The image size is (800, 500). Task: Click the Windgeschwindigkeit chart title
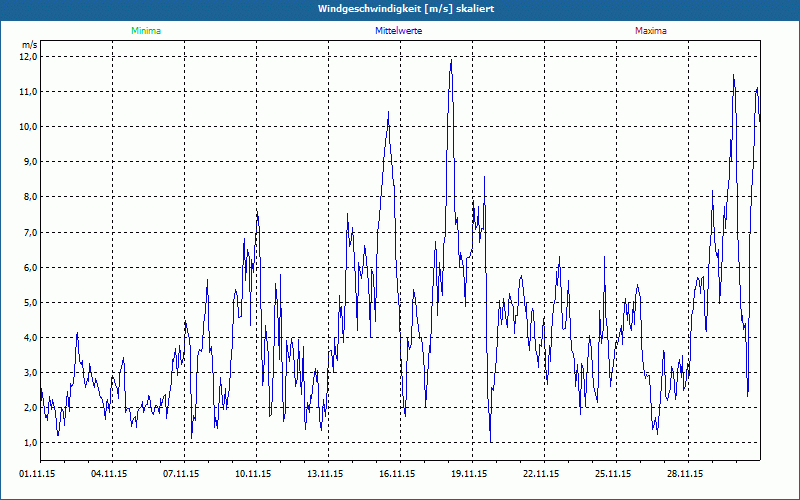tap(406, 9)
